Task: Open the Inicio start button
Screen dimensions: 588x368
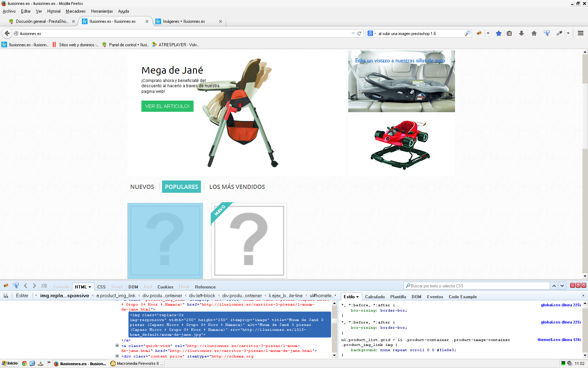Action: point(9,363)
